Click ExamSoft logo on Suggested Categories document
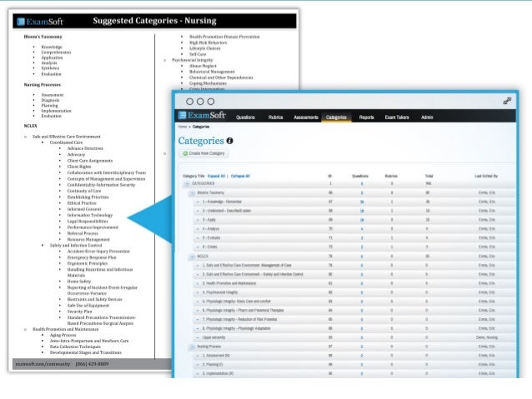This screenshot has width=532, height=399. click(x=40, y=22)
